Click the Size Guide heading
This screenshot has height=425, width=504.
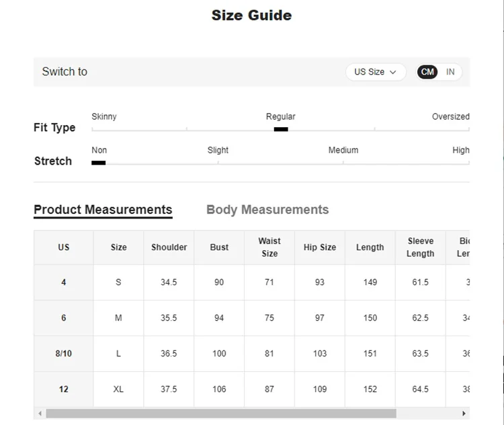point(252,15)
